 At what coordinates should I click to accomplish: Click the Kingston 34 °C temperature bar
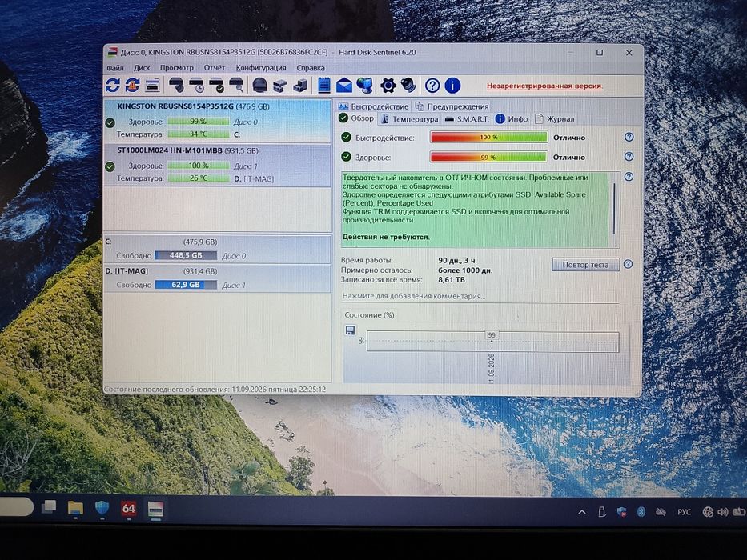pos(199,134)
